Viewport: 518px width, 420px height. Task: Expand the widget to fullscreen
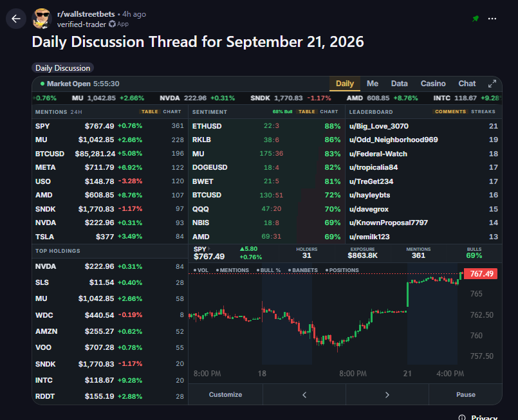click(x=492, y=84)
